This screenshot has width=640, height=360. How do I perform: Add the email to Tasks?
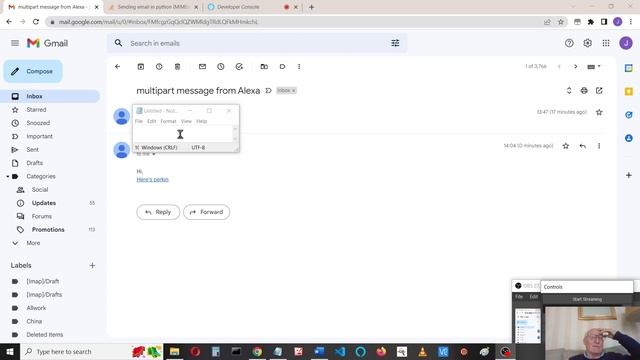(239, 67)
